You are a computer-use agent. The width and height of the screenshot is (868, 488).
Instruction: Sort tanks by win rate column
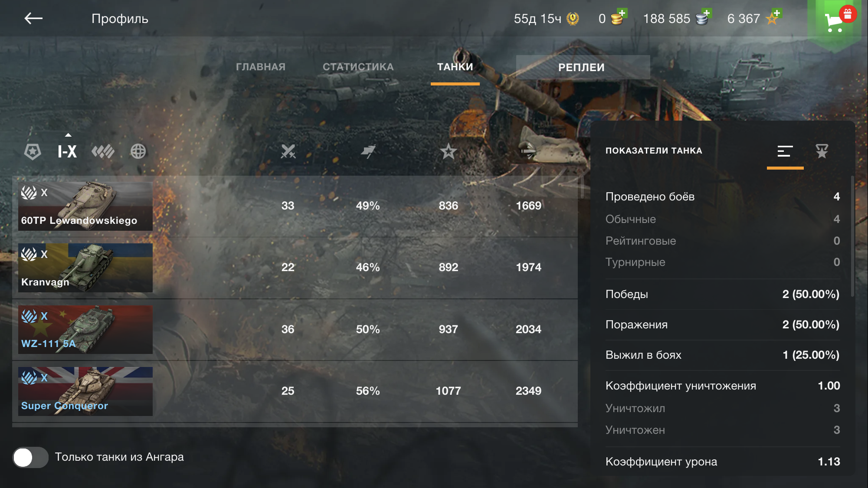(368, 151)
